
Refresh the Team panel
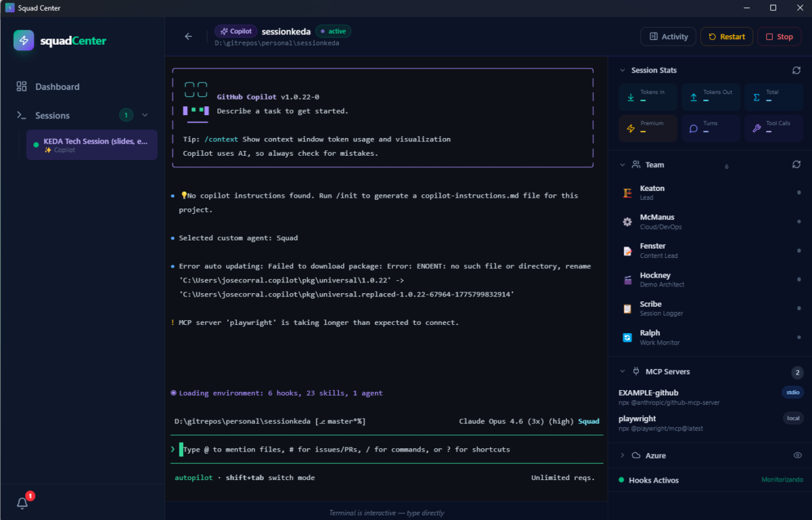tap(796, 165)
